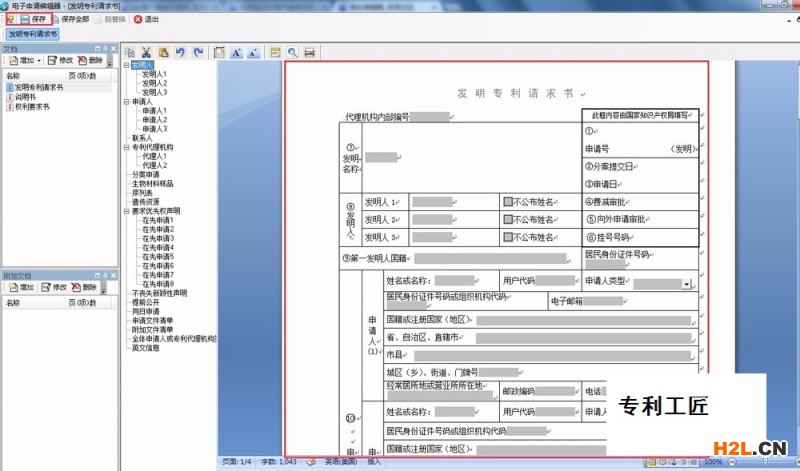Click the printer icon in editor toolbar
This screenshot has width=800, height=471.
310,52
